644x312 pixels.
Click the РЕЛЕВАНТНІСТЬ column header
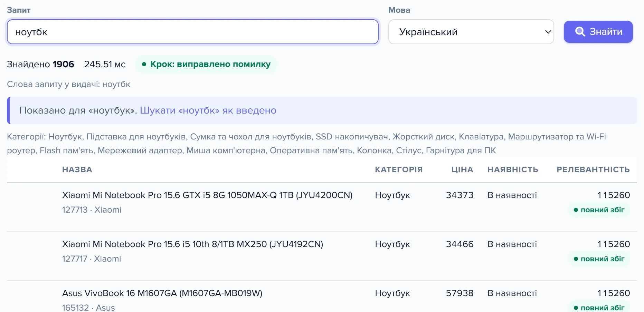tap(593, 170)
